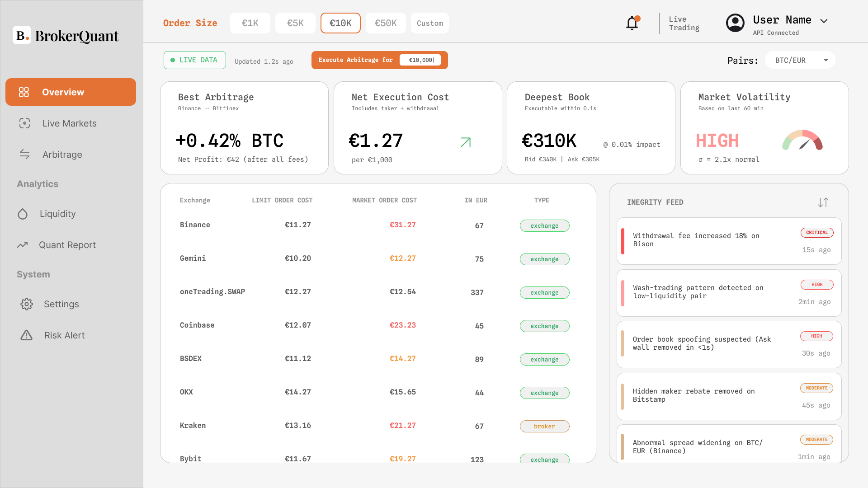Click the Settings gear icon

(27, 304)
